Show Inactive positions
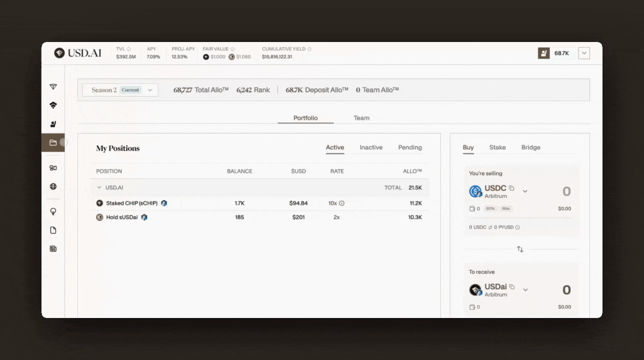644x360 pixels. (x=371, y=147)
